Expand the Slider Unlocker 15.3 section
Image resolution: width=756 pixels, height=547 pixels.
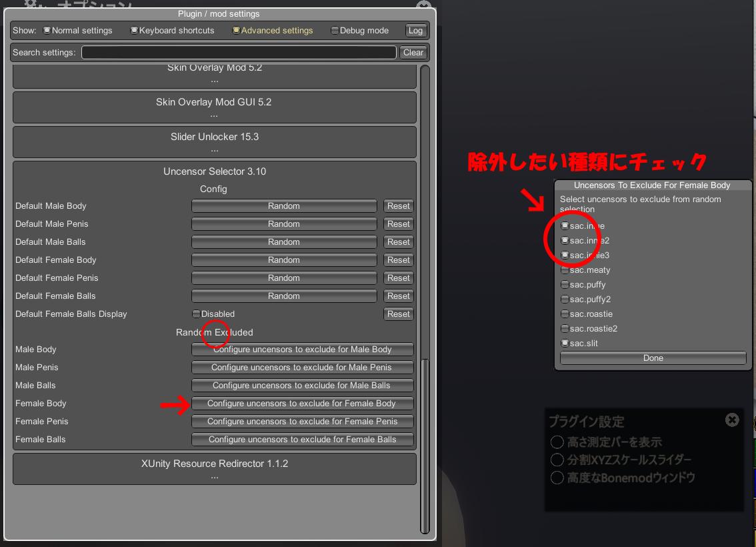coord(214,141)
